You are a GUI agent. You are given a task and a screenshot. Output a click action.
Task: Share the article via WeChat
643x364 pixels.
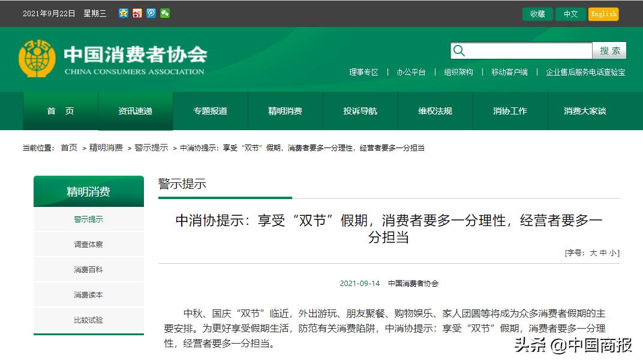165,13
